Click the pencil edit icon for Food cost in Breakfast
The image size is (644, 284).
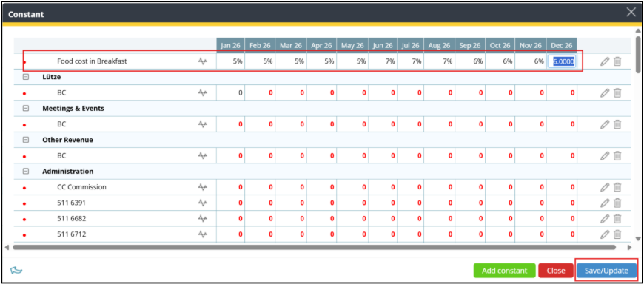(605, 61)
